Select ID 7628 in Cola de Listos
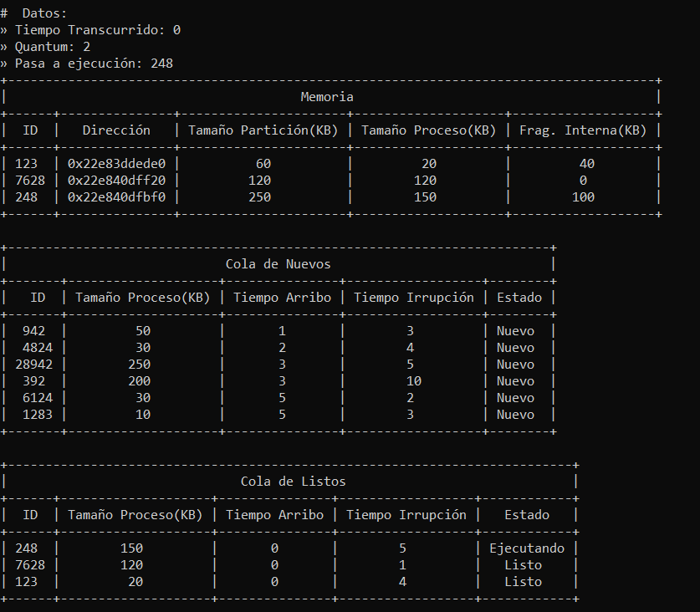Image resolution: width=700 pixels, height=612 pixels. pyautogui.click(x=30, y=565)
